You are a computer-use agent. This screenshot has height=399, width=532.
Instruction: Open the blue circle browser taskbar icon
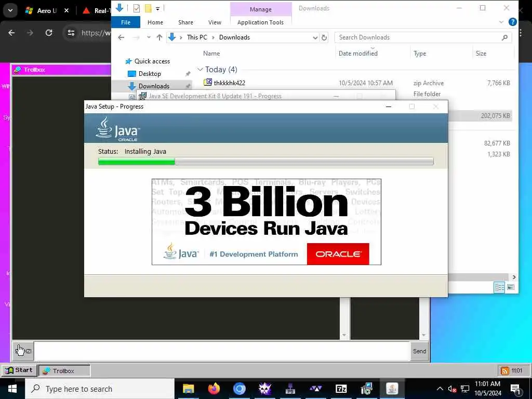pos(239,389)
